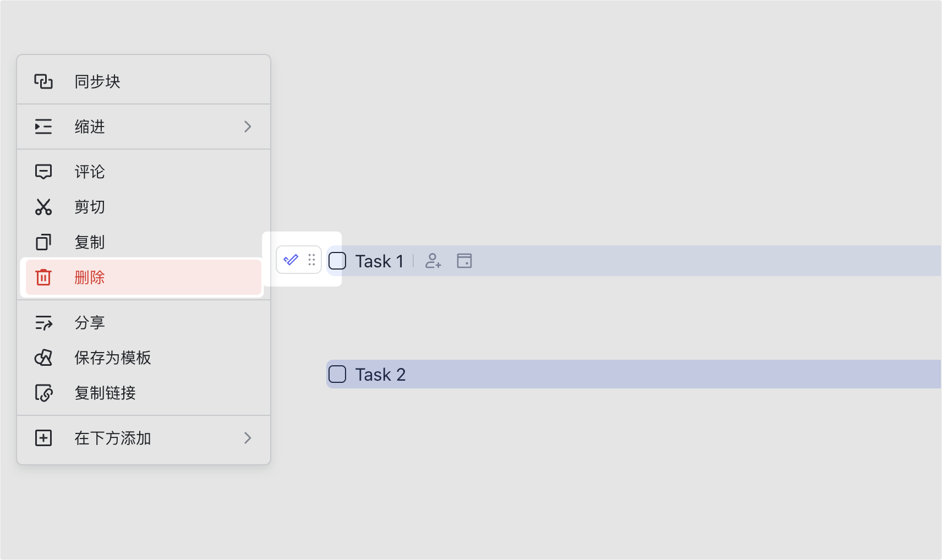Click the synced block icon
The width and height of the screenshot is (942, 560).
click(x=43, y=81)
